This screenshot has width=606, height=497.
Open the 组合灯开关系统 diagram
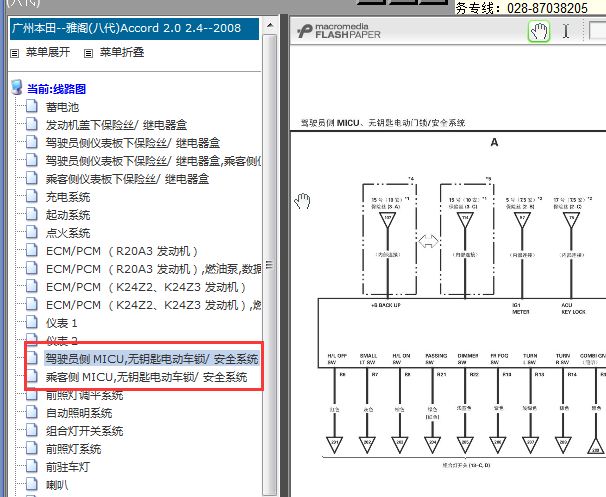[x=84, y=431]
